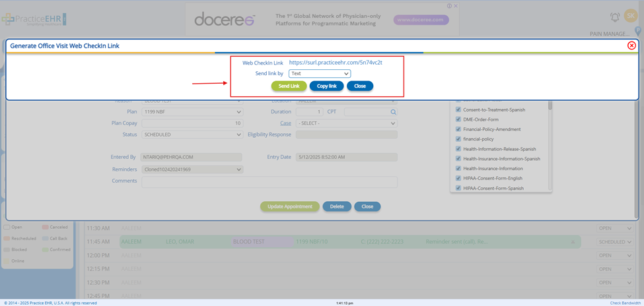Open the Status dropdown showing SCHEDULED
The width and height of the screenshot is (644, 306).
[193, 135]
